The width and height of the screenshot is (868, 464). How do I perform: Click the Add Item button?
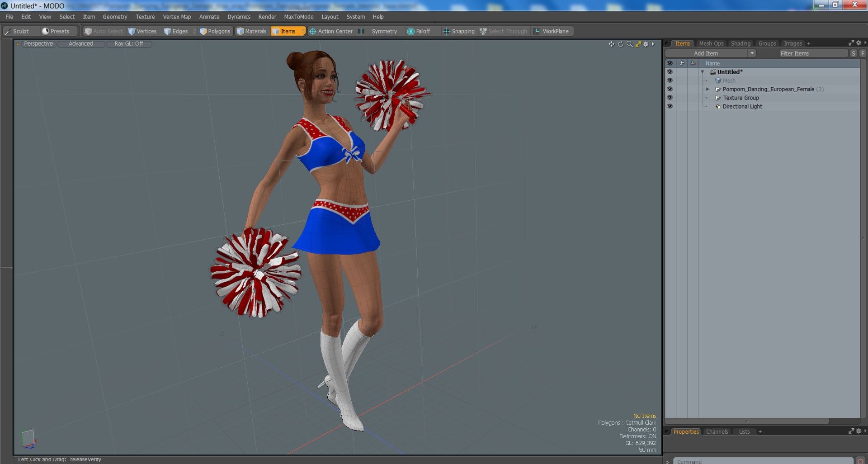706,53
